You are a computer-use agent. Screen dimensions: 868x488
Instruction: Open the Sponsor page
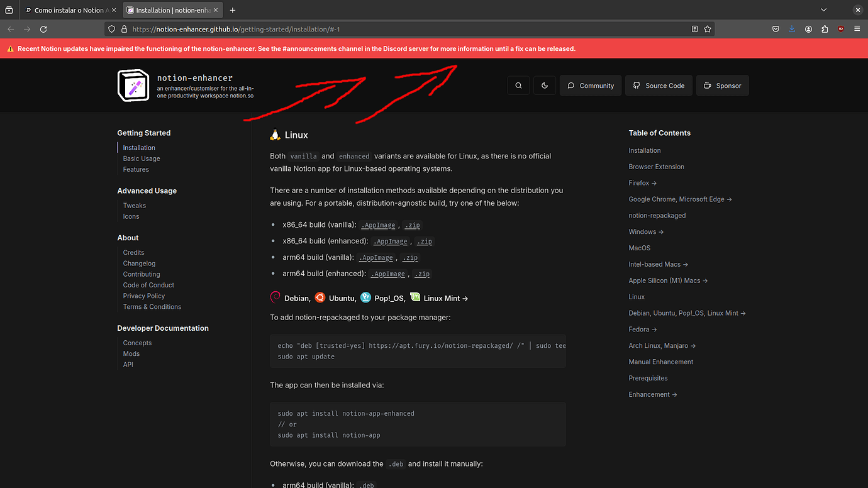(722, 85)
